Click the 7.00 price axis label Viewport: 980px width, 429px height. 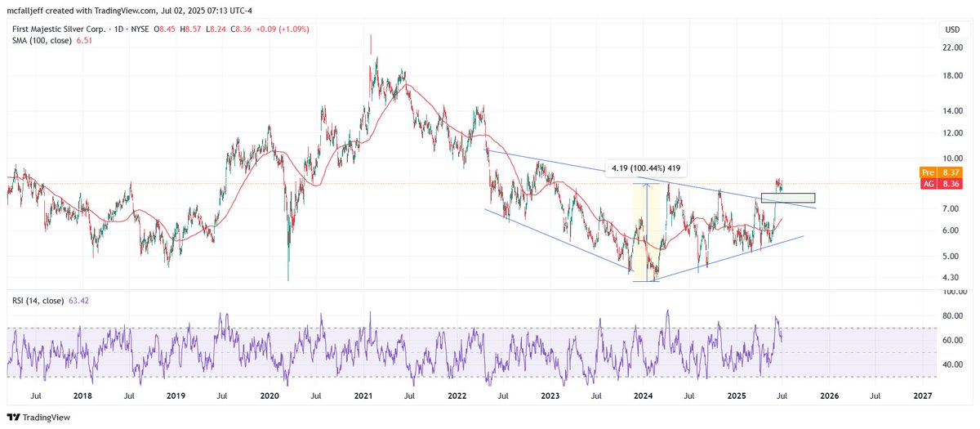[x=951, y=209]
